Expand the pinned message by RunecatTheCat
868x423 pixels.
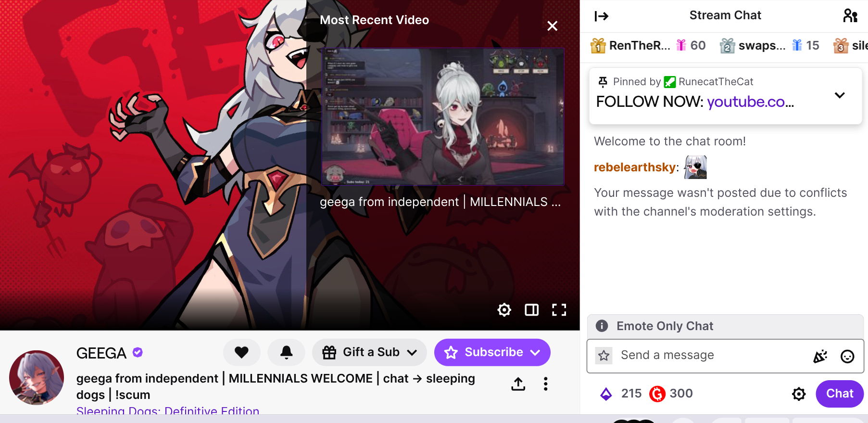tap(840, 95)
